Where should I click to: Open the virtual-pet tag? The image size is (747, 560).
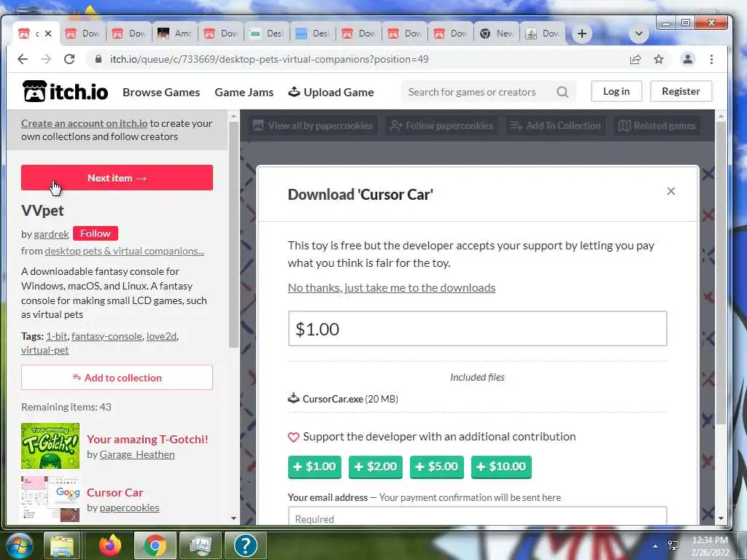click(x=44, y=351)
